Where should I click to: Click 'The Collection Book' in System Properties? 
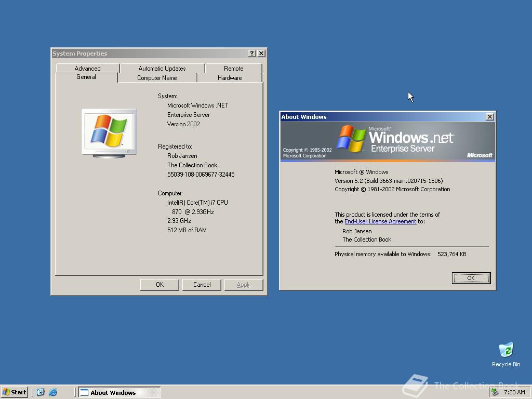(x=192, y=165)
